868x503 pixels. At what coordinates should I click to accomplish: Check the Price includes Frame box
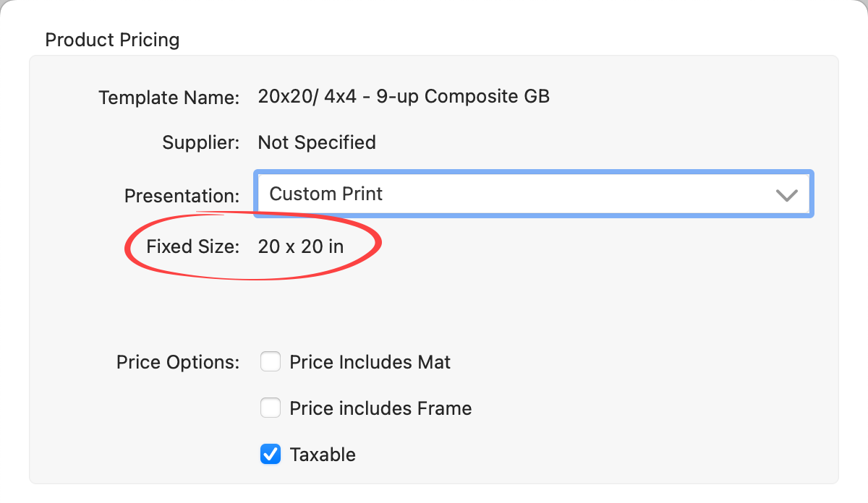click(271, 408)
